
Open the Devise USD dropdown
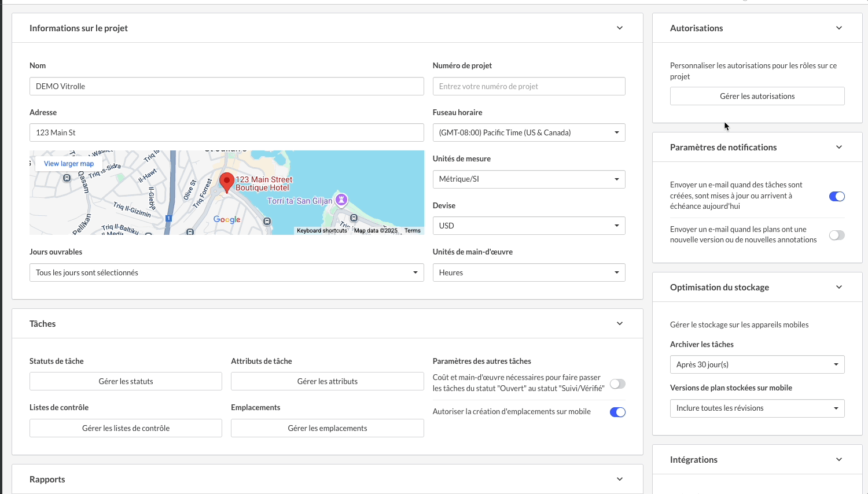[528, 226]
